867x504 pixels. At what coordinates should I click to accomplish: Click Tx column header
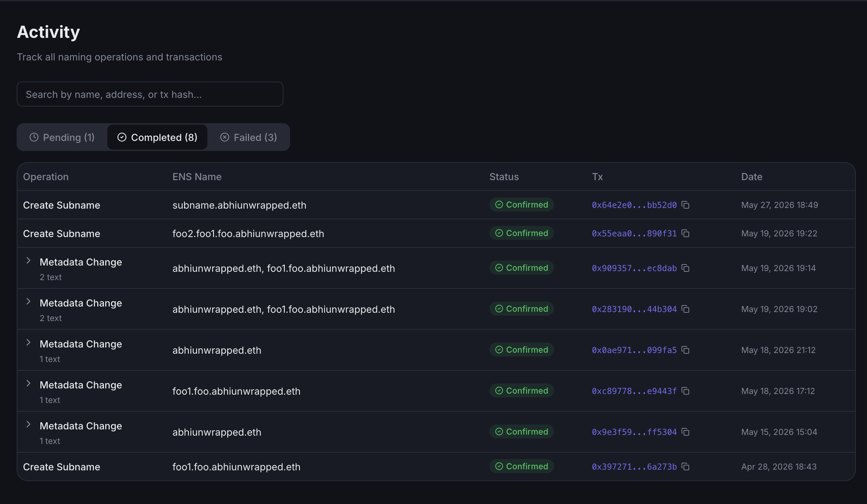(597, 177)
